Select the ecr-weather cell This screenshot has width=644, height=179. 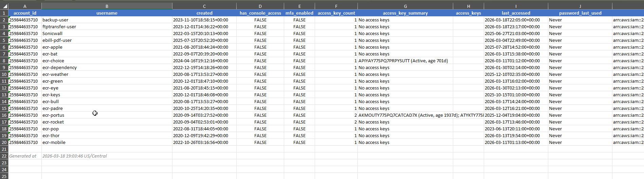point(107,74)
